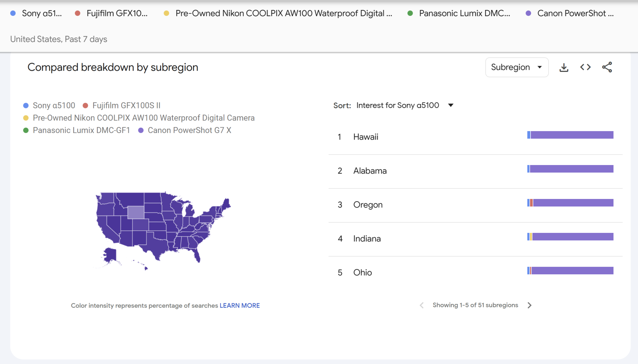Viewport: 638px width, 364px height.
Task: Click Alabama's interest breakdown bar
Action: pyautogui.click(x=570, y=169)
